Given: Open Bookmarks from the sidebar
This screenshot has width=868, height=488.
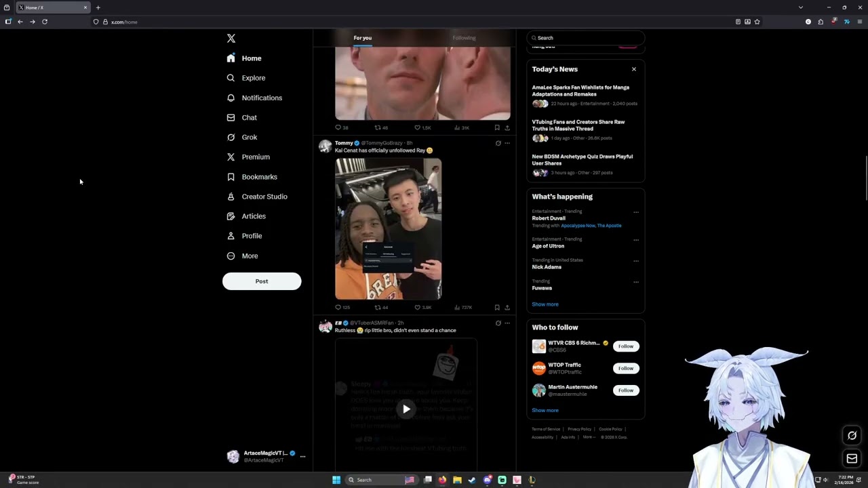Looking at the screenshot, I should [252, 177].
